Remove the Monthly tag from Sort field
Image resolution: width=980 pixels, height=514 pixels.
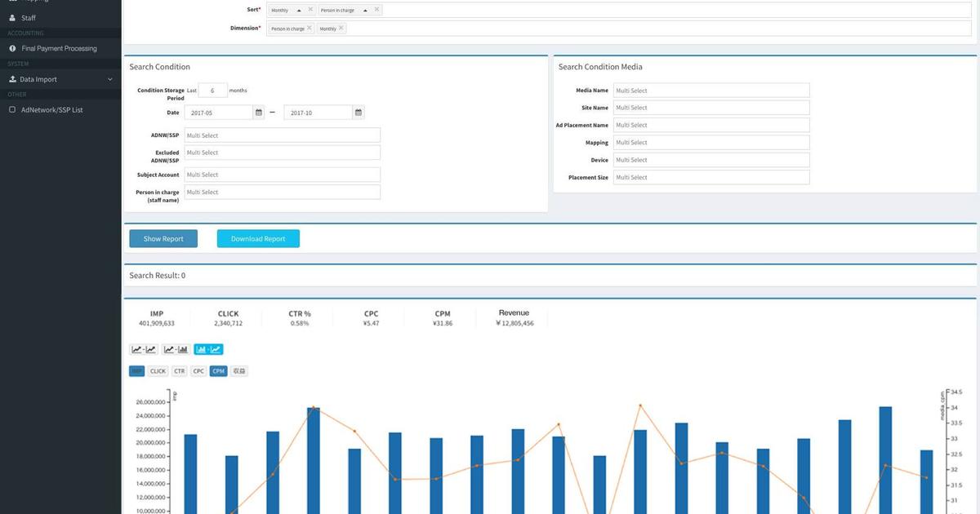[310, 10]
